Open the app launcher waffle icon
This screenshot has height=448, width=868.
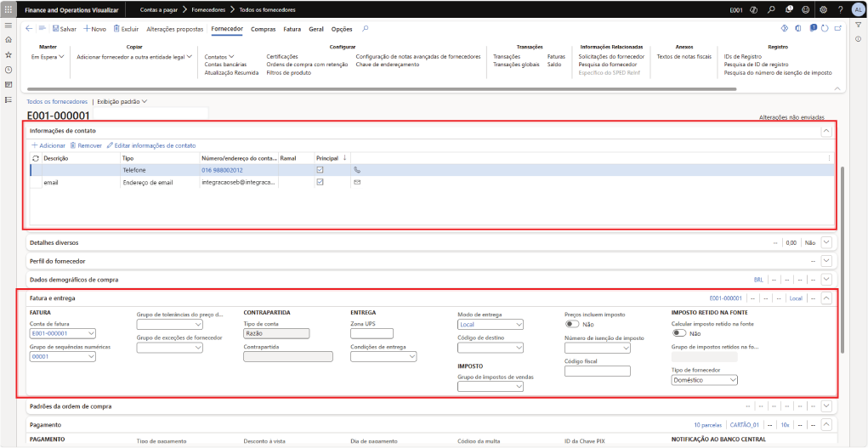point(9,9)
